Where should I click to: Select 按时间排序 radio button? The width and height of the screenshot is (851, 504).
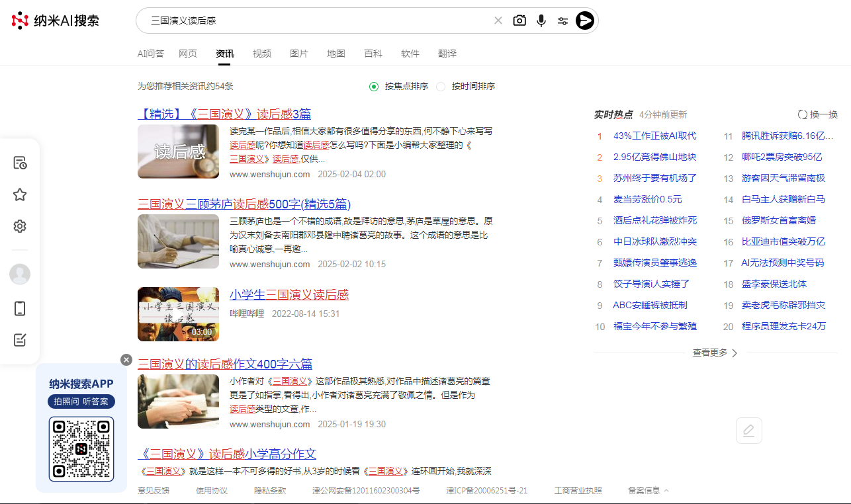pyautogui.click(x=441, y=86)
